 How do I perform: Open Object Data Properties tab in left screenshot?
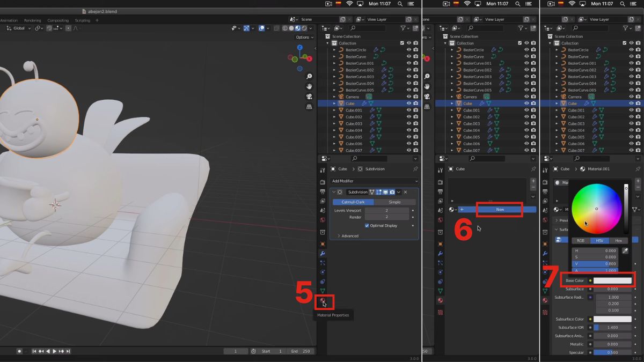pyautogui.click(x=323, y=291)
